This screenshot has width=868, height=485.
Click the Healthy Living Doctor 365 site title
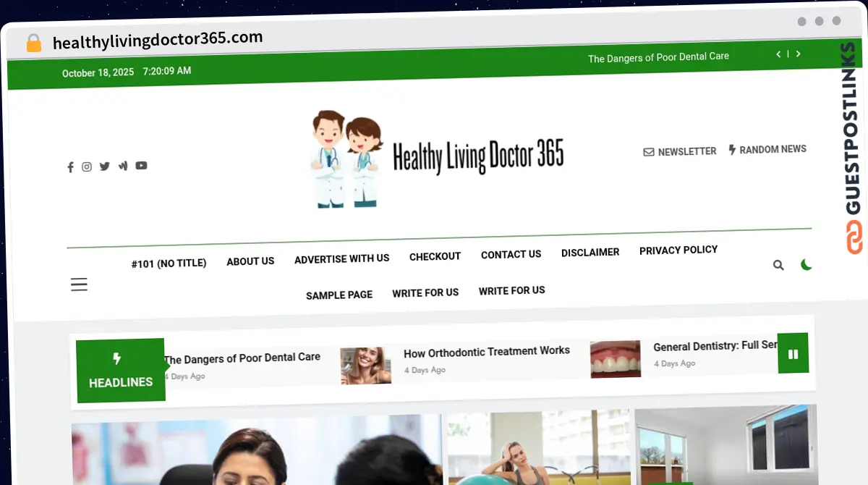point(478,156)
